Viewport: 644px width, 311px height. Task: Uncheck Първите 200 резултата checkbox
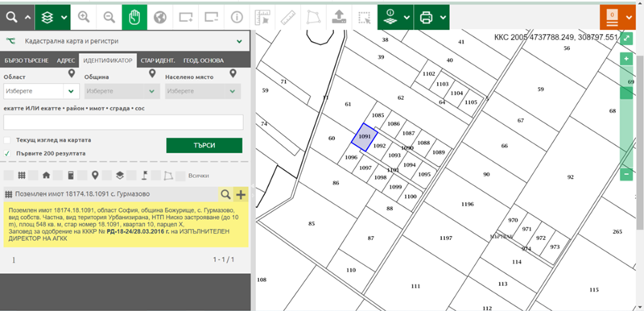pyautogui.click(x=7, y=154)
